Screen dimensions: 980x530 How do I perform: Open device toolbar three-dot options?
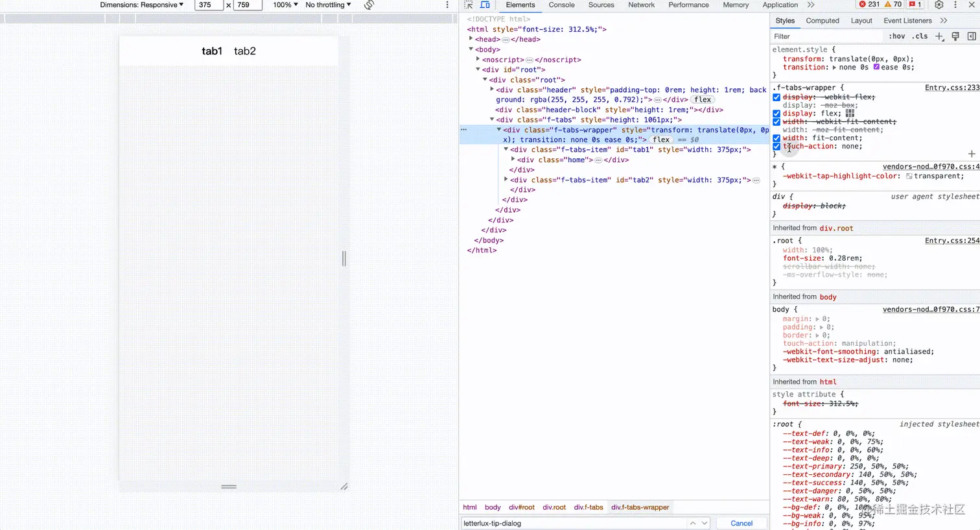(447, 5)
